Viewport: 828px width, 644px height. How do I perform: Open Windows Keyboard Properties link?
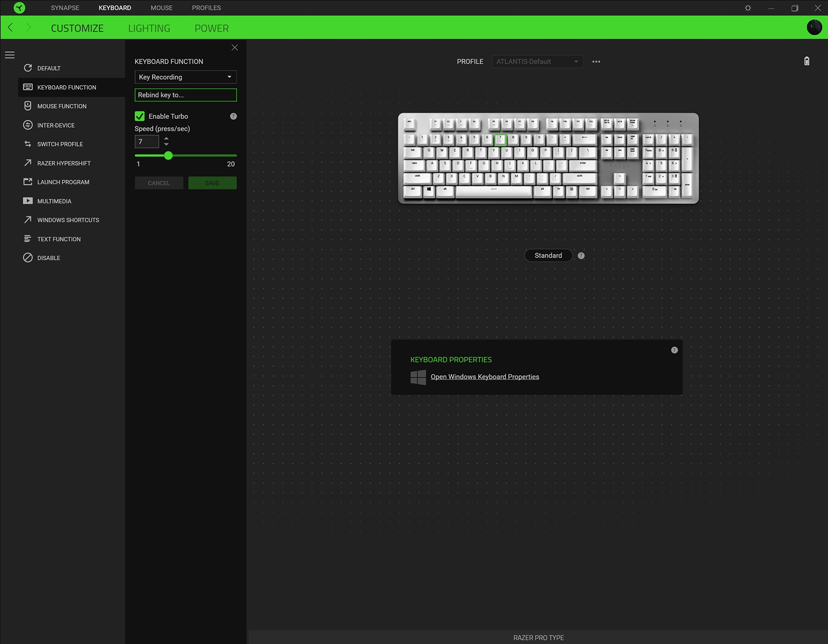tap(485, 377)
